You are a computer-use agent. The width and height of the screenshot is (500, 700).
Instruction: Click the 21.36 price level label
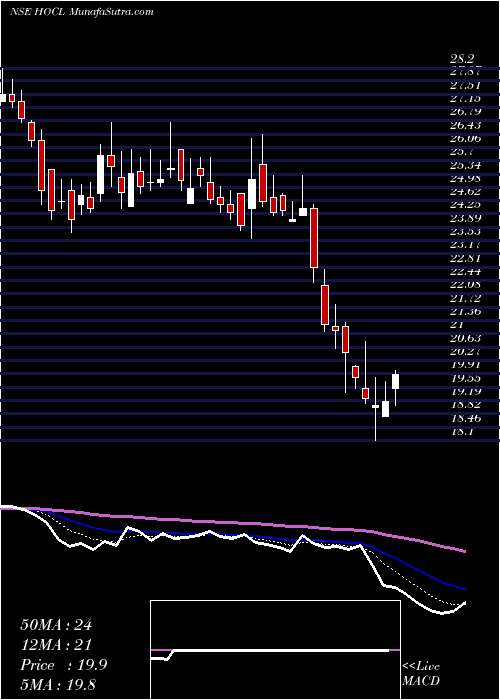coord(465,311)
